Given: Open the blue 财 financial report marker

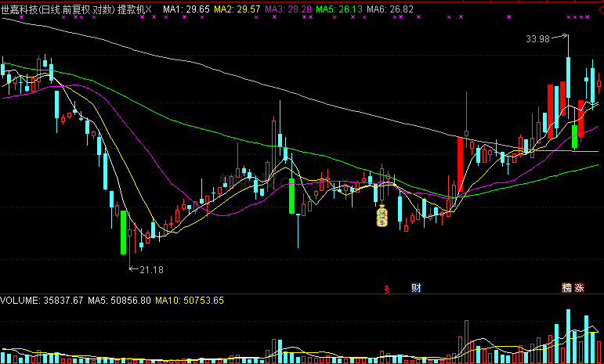Looking at the screenshot, I should pos(417,287).
